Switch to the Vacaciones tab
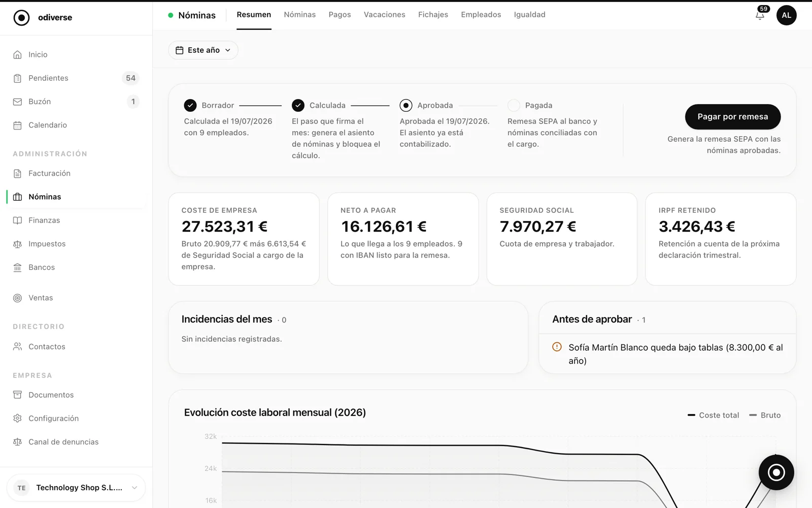Screen dimensions: 812x508 click(384, 15)
